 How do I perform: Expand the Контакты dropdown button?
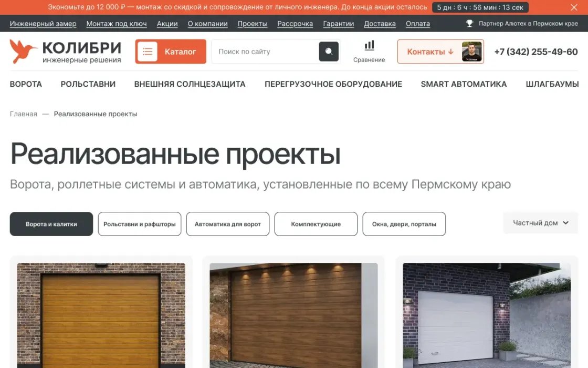pos(440,52)
